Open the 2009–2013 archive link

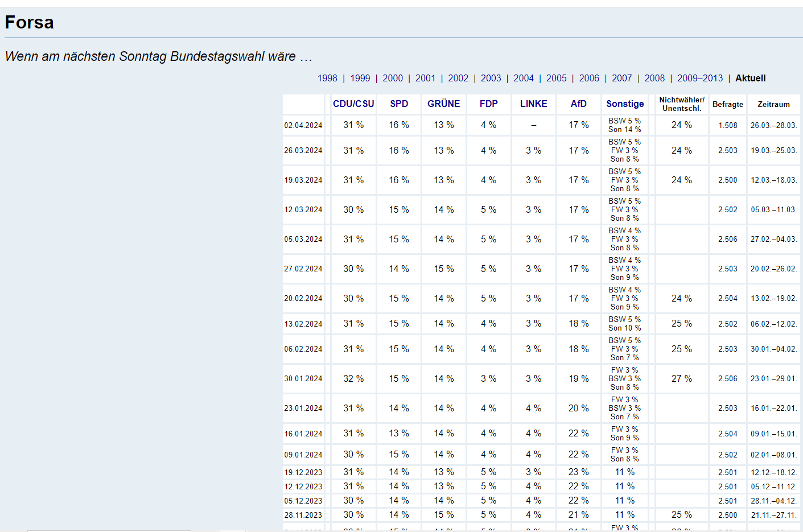coord(700,78)
